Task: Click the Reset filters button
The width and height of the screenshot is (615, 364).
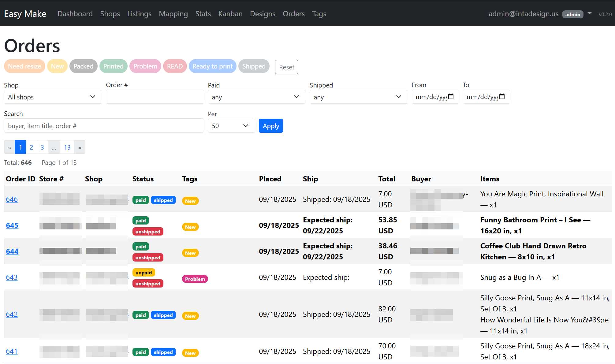Action: pos(286,67)
